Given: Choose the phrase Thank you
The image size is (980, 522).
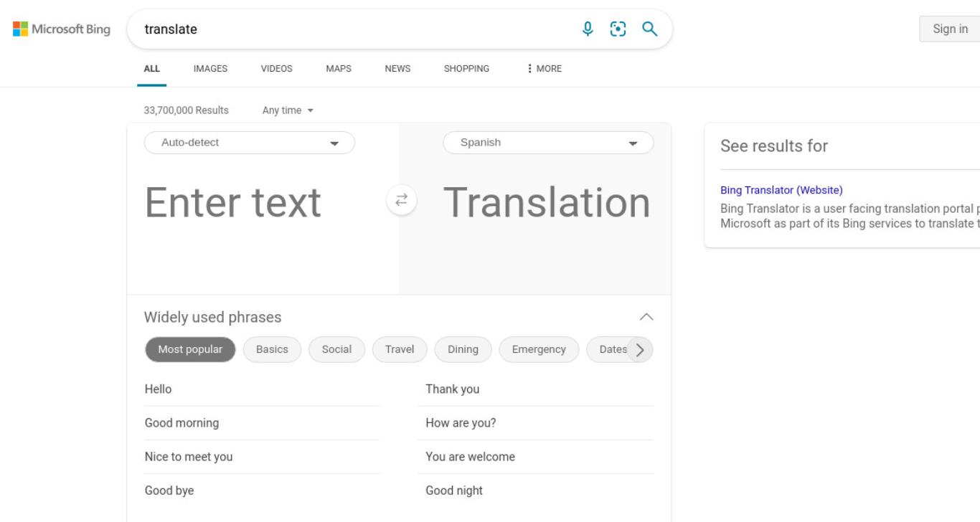Looking at the screenshot, I should click(535, 389).
